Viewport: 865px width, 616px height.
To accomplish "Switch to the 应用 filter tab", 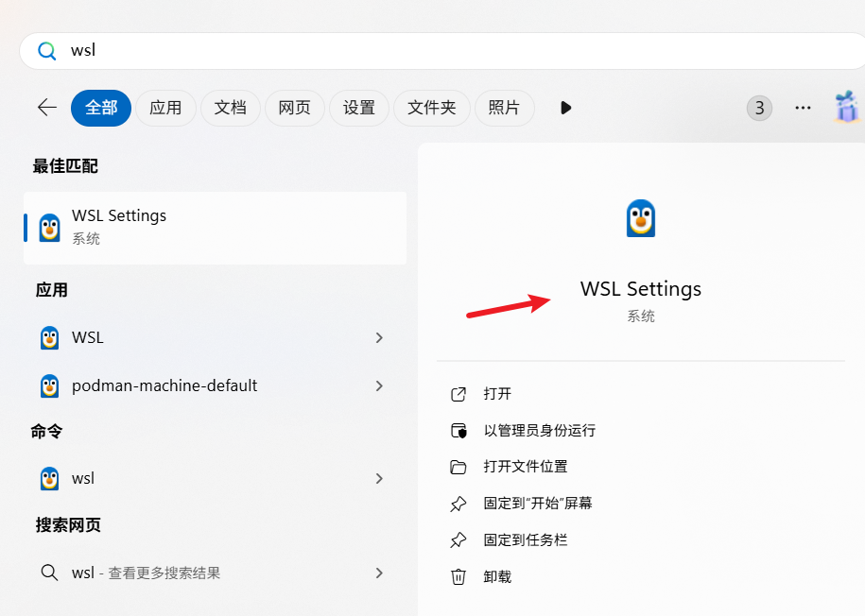I will point(165,108).
